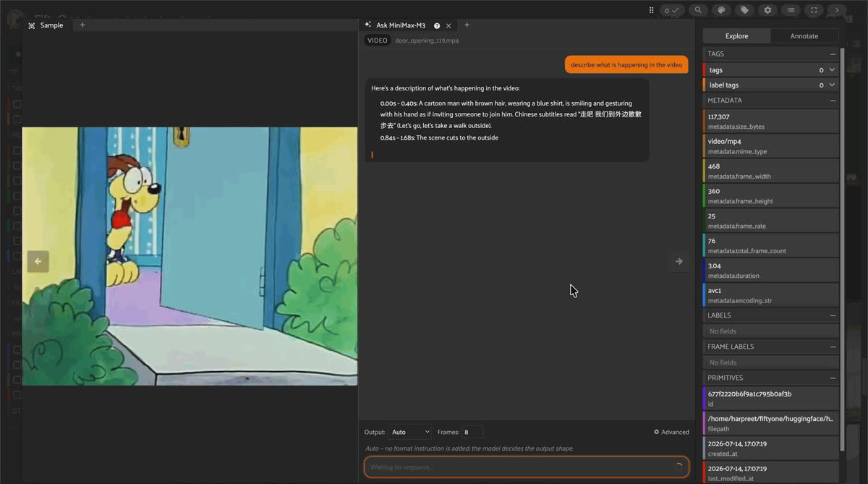Switch to the Annotate tab
Image resolution: width=868 pixels, height=484 pixels.
(x=804, y=36)
